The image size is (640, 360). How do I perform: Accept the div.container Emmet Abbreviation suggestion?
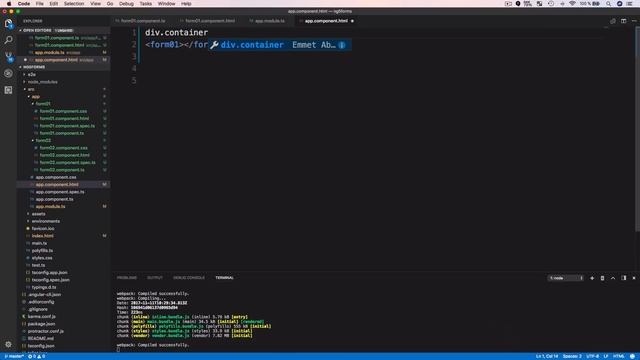[280, 45]
